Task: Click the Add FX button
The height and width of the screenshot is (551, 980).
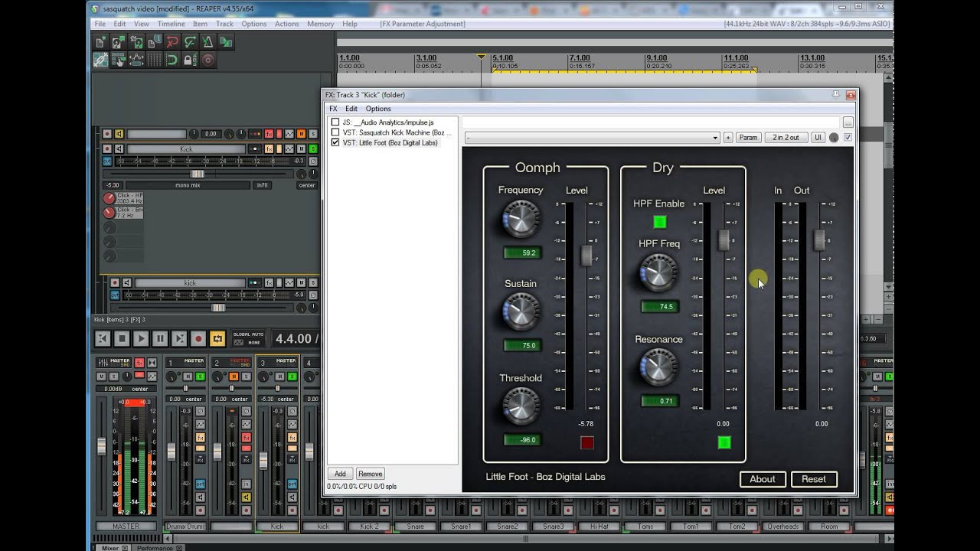Action: (340, 474)
